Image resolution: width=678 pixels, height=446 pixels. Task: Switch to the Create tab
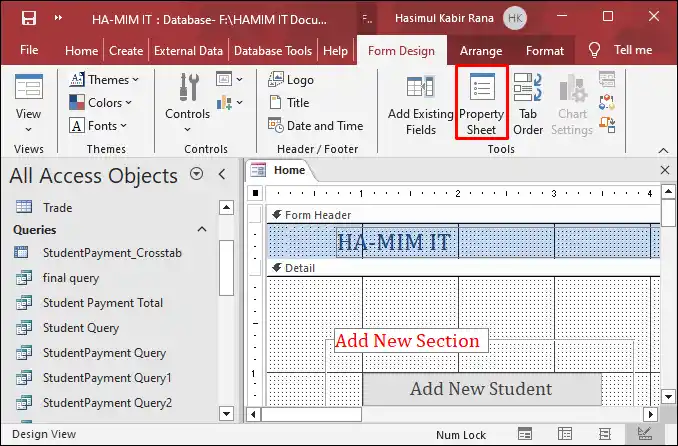click(126, 51)
